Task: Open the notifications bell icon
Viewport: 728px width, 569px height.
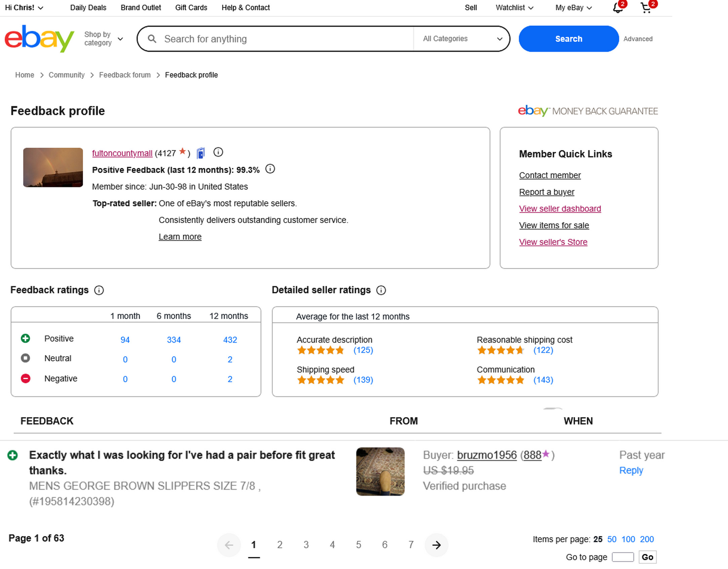Action: (x=617, y=8)
